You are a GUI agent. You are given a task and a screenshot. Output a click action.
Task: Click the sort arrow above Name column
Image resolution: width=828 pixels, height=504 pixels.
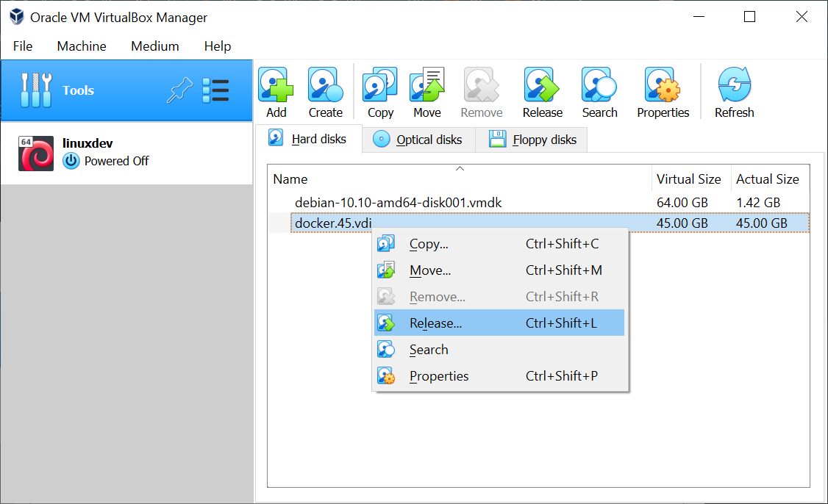click(460, 169)
